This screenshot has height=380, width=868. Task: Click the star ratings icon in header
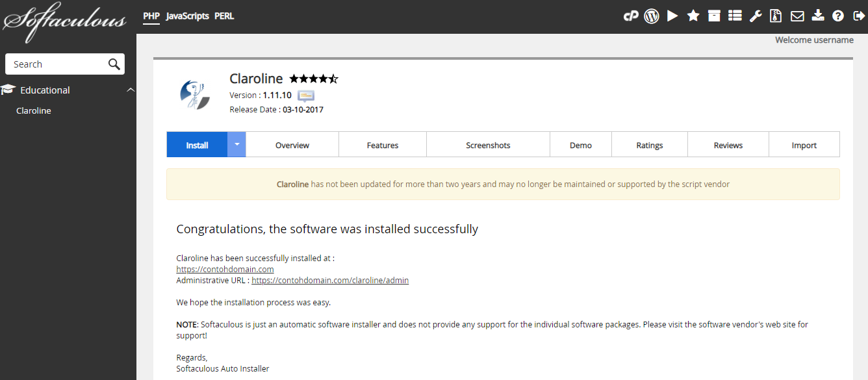693,16
